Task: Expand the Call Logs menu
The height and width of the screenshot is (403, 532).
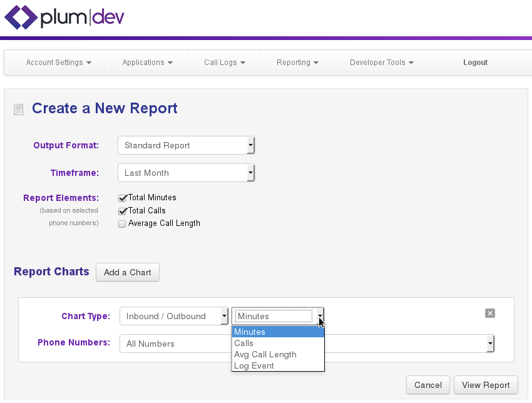Action: click(x=224, y=63)
